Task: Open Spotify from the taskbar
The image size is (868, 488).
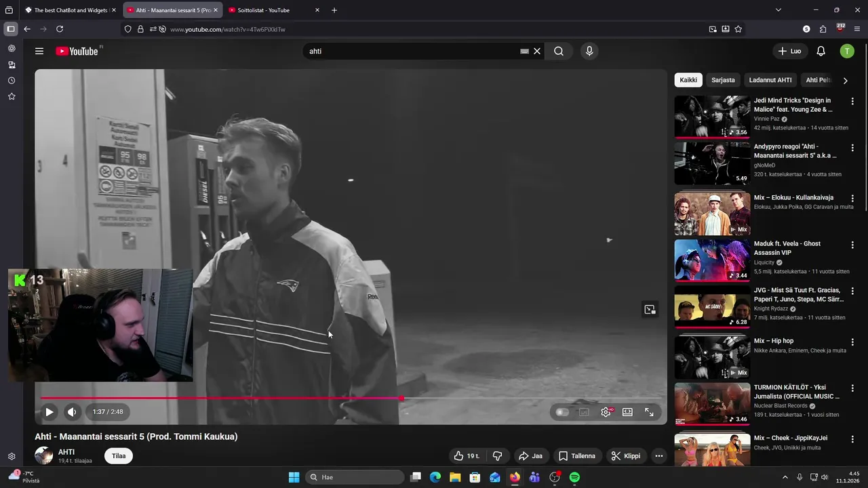Action: pyautogui.click(x=574, y=477)
